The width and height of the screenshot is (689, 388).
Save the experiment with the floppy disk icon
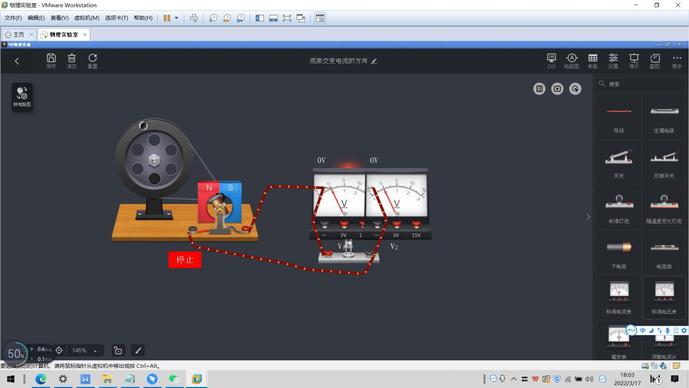click(51, 61)
